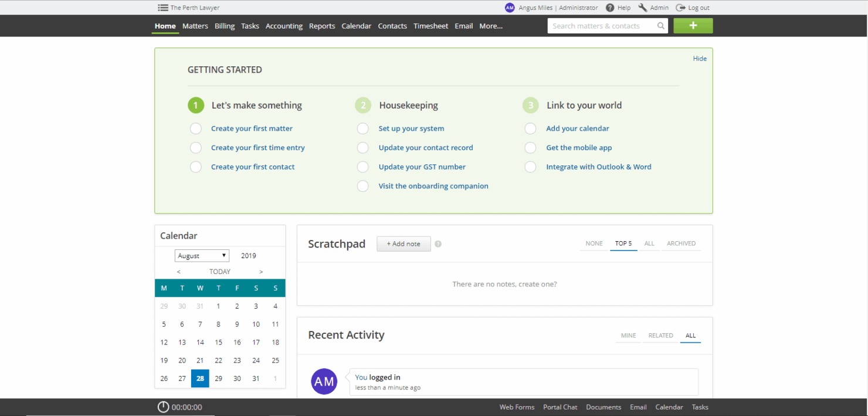Hide the Getting Started panel
The width and height of the screenshot is (868, 416).
pos(700,59)
